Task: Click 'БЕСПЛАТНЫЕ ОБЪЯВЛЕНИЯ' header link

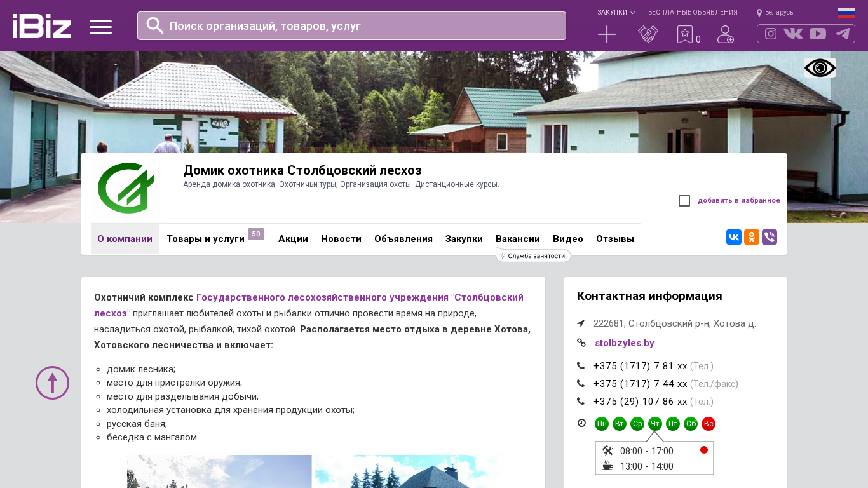Action: pos(693,12)
